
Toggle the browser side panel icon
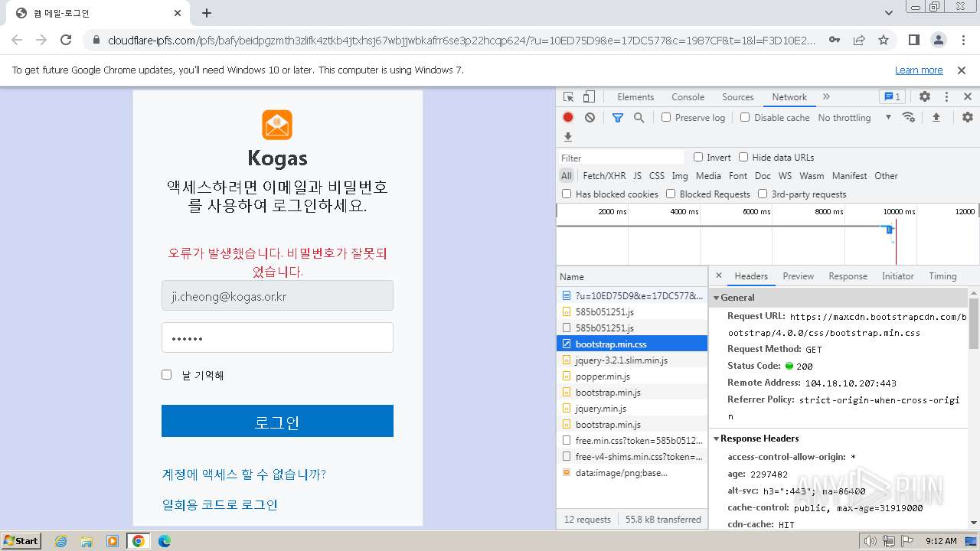[x=914, y=40]
